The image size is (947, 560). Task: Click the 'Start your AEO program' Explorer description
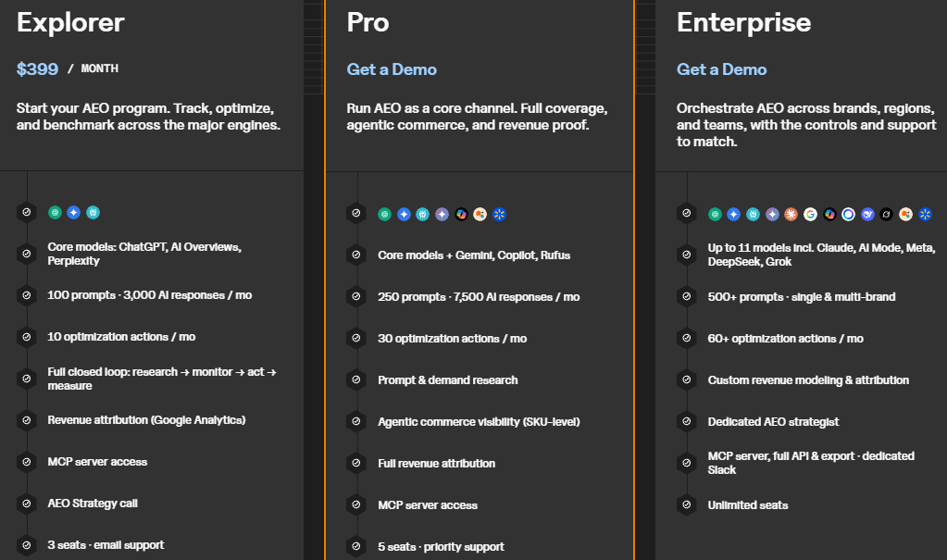click(x=148, y=117)
